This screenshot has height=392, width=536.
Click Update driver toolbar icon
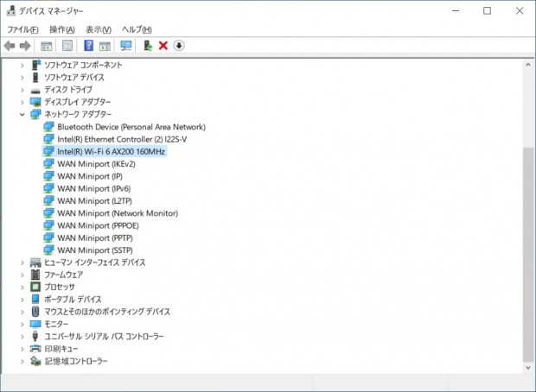(x=148, y=46)
